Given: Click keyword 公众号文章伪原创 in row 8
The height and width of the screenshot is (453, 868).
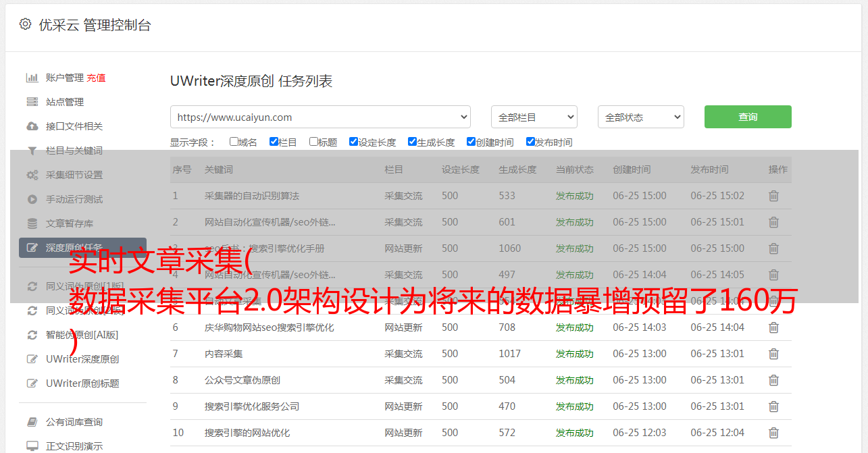Looking at the screenshot, I should (242, 380).
